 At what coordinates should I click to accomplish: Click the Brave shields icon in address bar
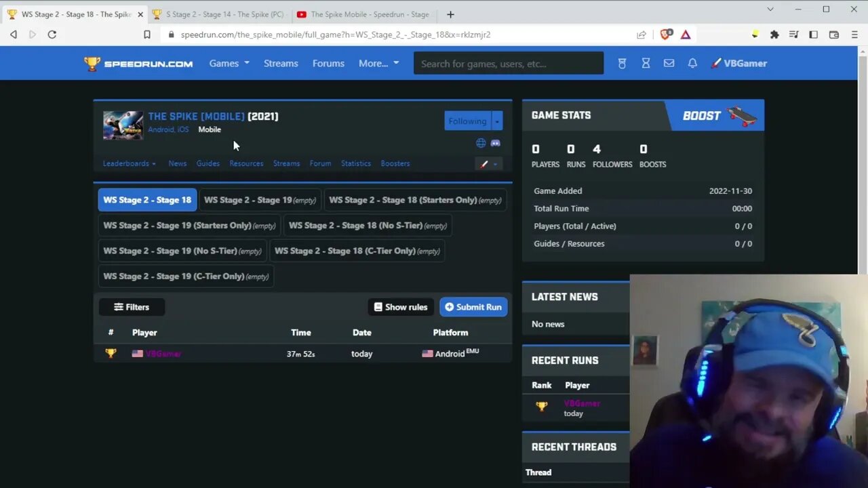pyautogui.click(x=667, y=34)
